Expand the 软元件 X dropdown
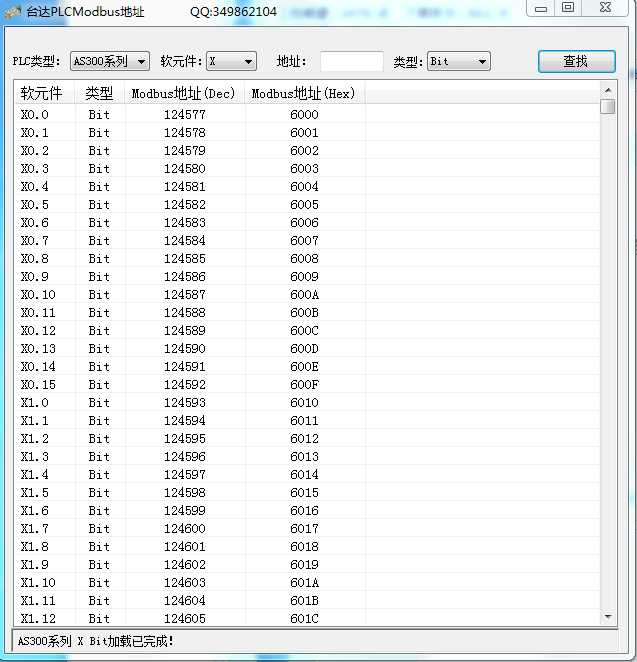The height and width of the screenshot is (662, 637). point(231,62)
